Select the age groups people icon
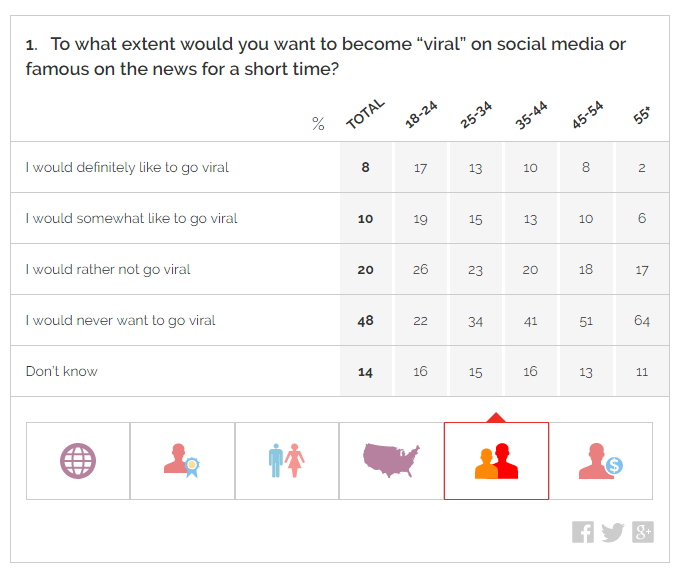Screen dimensions: 681x573 point(496,461)
